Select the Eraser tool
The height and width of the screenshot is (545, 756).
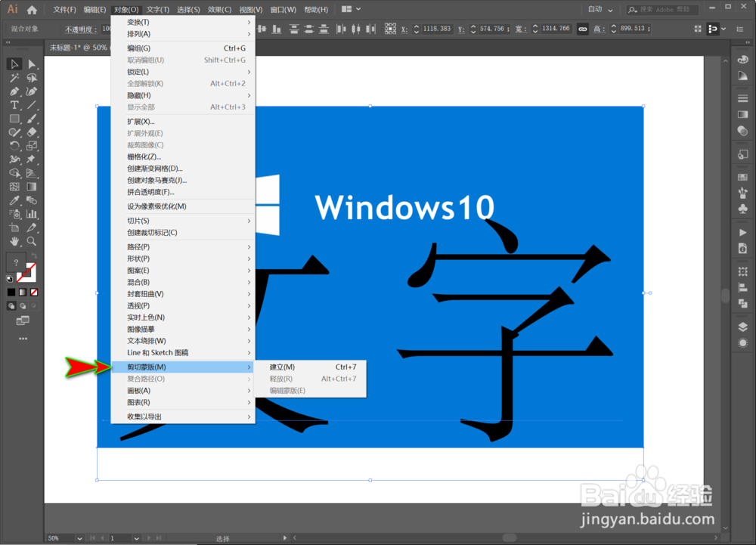pos(32,132)
